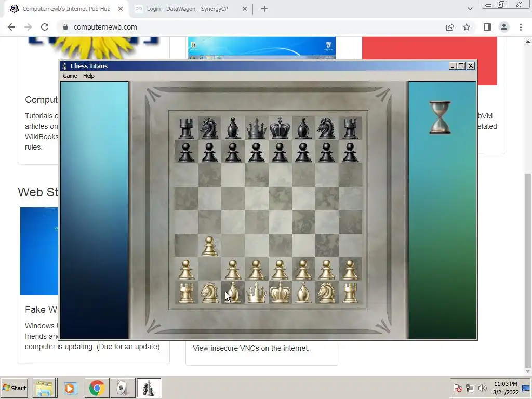Open the Windows Start menu

(14, 388)
